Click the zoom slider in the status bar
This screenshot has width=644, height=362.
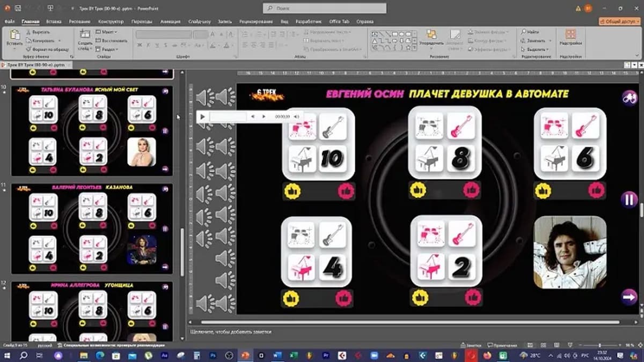pos(600,346)
